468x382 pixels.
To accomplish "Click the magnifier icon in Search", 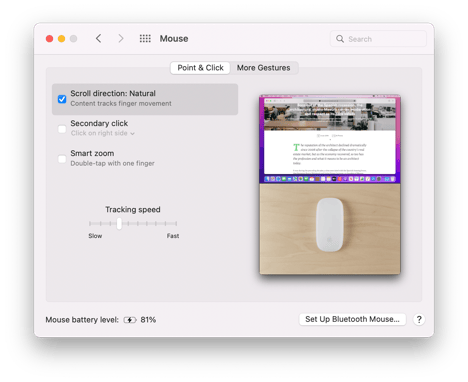I will click(340, 39).
